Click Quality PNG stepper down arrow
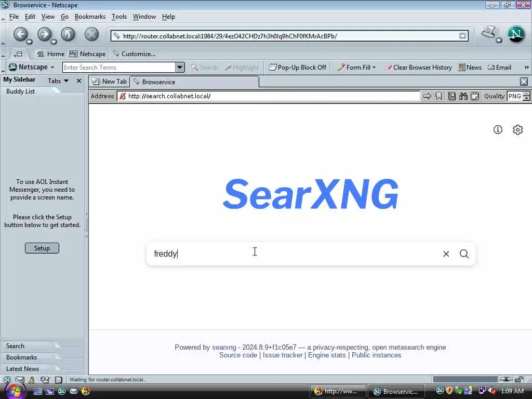 coord(526,99)
